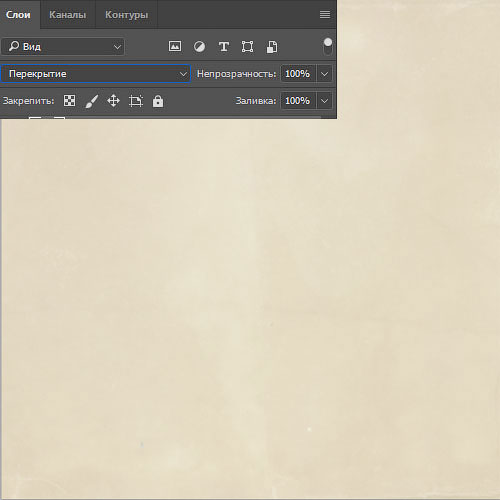The width and height of the screenshot is (500, 500).
Task: Filter by type layers icon
Action: [224, 47]
